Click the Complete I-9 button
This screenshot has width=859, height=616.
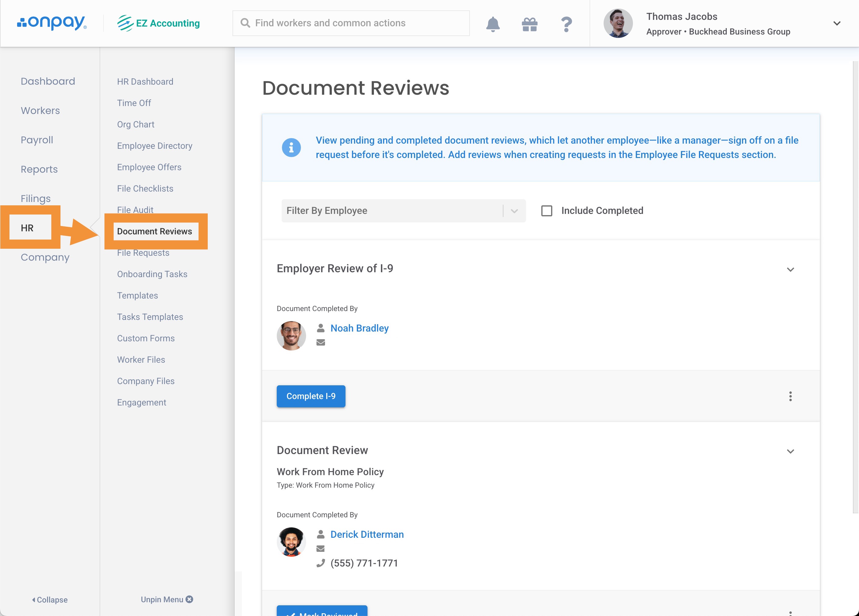point(311,396)
